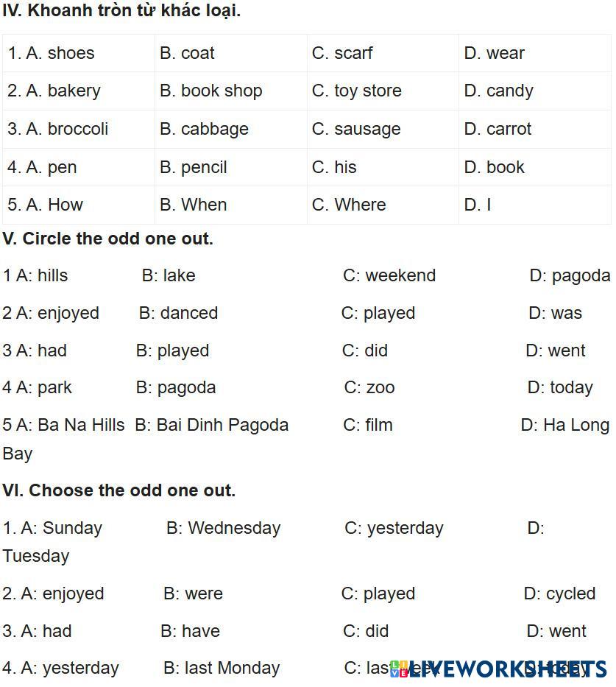Choose the question word "B. When"

pos(193,205)
